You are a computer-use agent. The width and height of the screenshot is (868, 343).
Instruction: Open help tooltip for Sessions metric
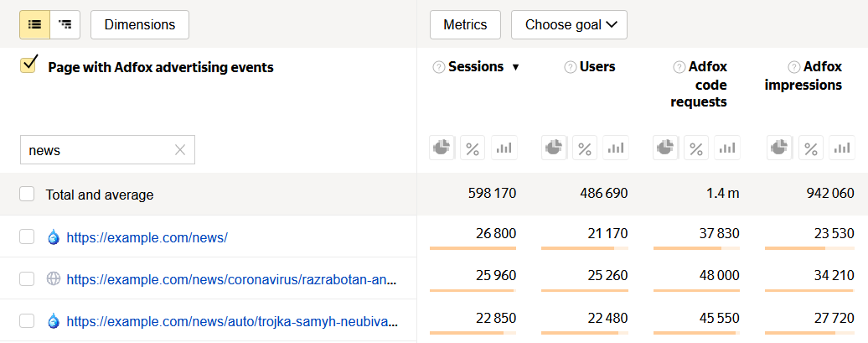point(438,67)
